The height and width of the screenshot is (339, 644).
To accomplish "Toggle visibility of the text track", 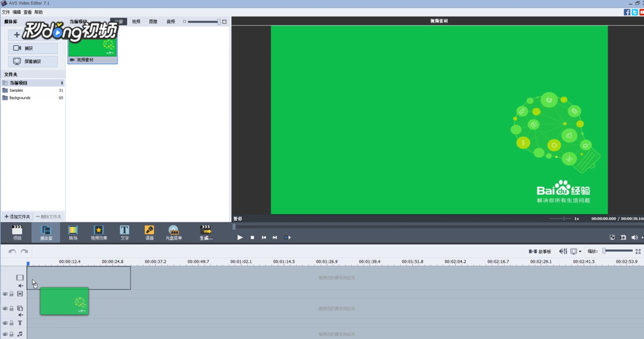I will point(5,323).
